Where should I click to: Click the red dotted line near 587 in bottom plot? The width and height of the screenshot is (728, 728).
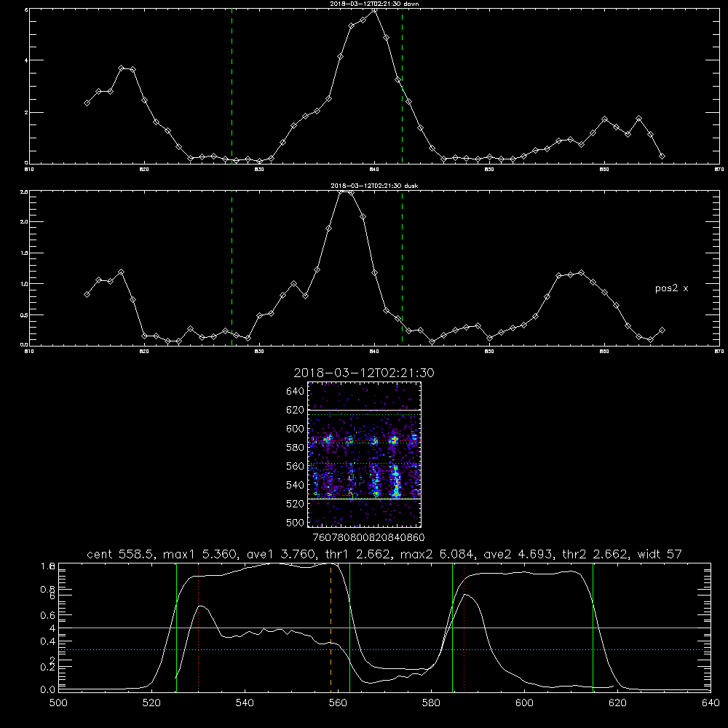tap(464, 627)
